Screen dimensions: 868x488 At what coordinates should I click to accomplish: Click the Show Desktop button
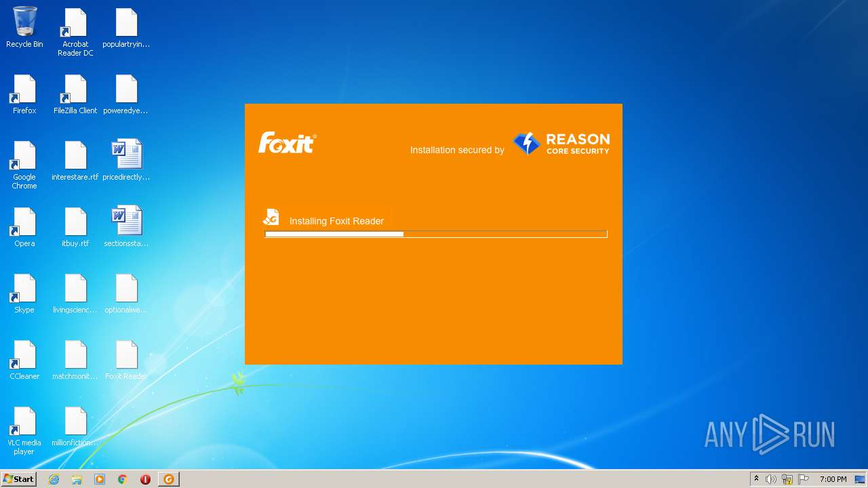point(860,479)
